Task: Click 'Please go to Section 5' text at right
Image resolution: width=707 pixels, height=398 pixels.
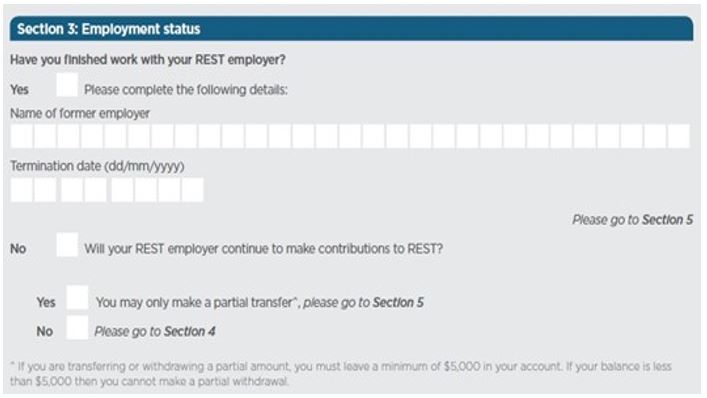Action: pos(632,220)
